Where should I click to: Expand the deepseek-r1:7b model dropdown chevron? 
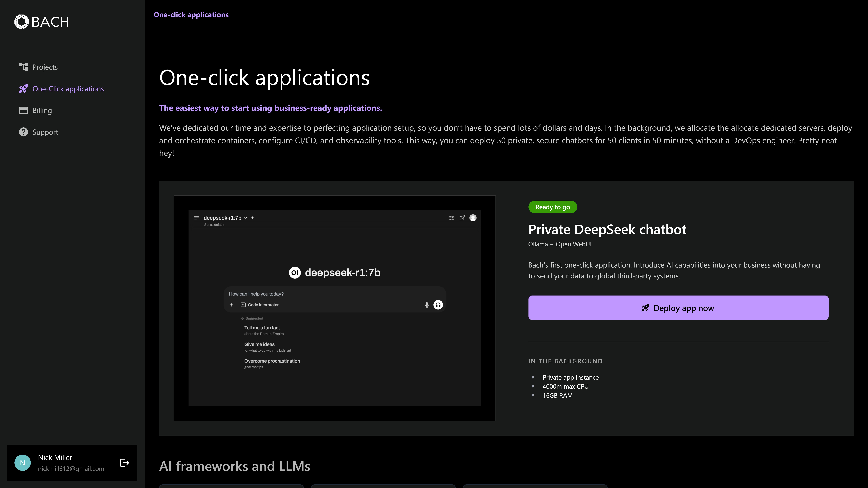pyautogui.click(x=246, y=218)
